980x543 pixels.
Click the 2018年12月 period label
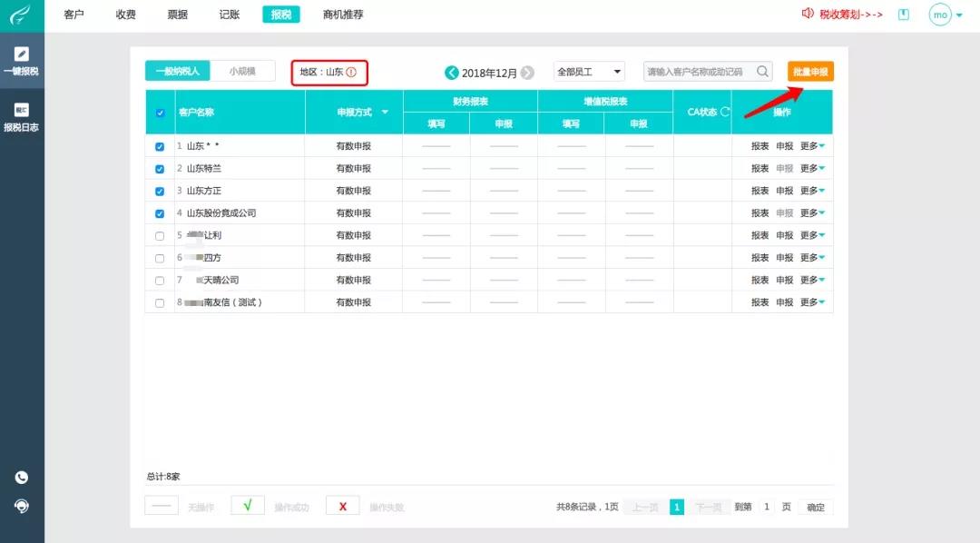click(x=489, y=74)
